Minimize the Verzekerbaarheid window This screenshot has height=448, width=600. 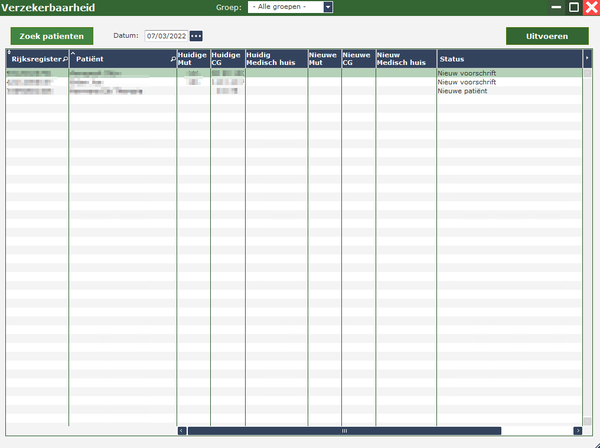(x=558, y=7)
